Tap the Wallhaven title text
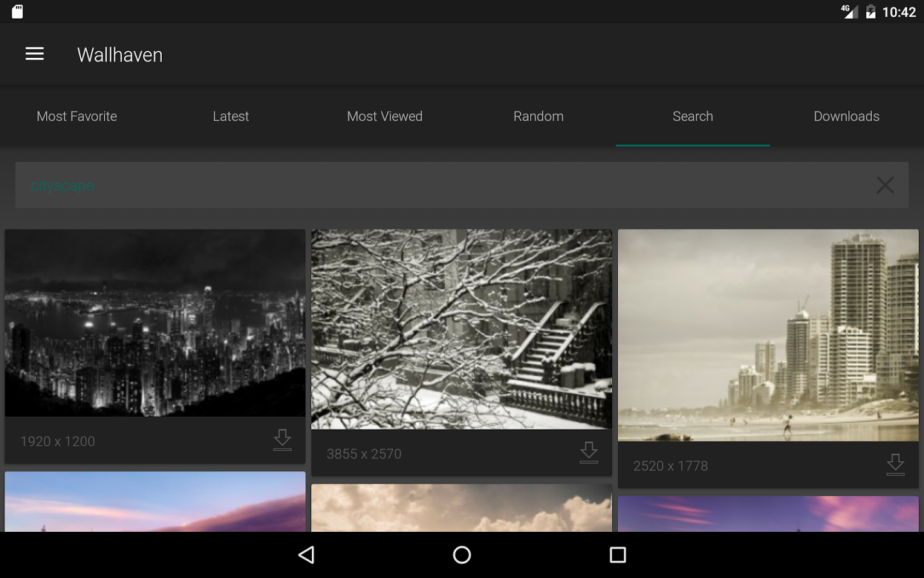The image size is (924, 578). [x=119, y=55]
